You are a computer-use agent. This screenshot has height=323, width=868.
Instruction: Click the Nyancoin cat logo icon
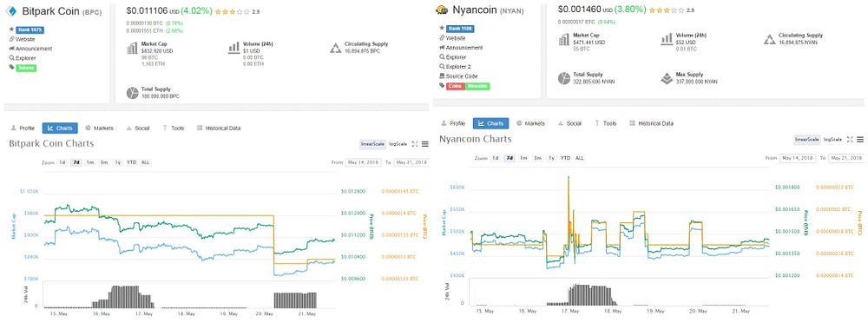[442, 10]
